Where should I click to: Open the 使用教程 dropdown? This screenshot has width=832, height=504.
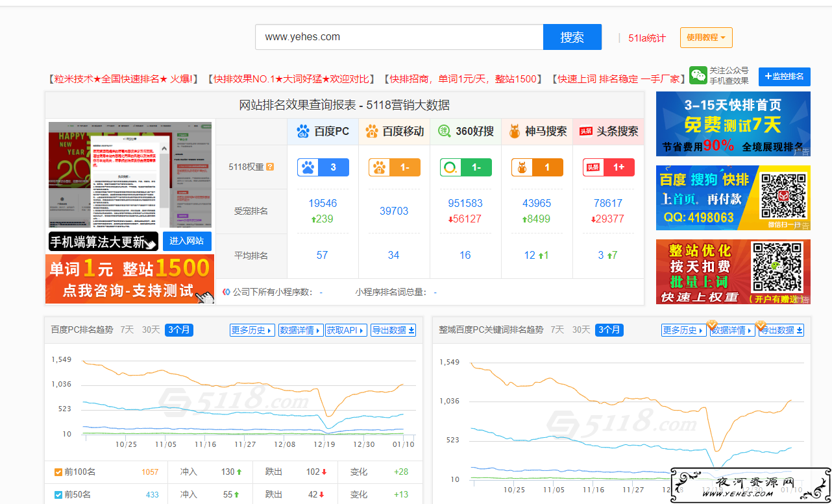(x=706, y=38)
